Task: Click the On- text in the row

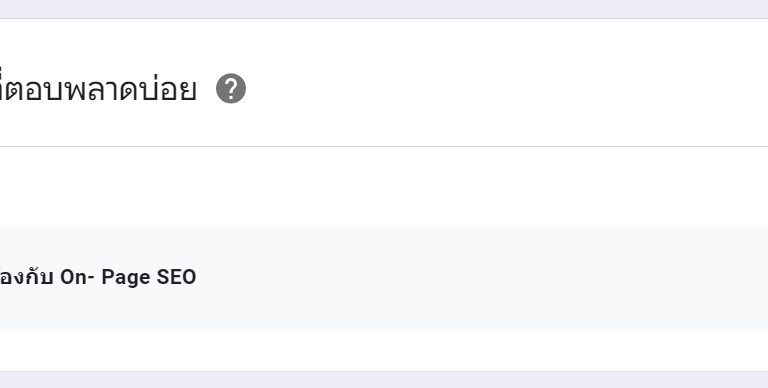Action: [x=77, y=277]
